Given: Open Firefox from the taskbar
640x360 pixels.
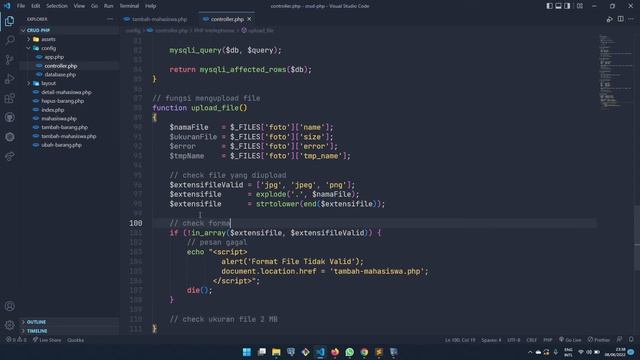Looking at the screenshot, I should (335, 352).
